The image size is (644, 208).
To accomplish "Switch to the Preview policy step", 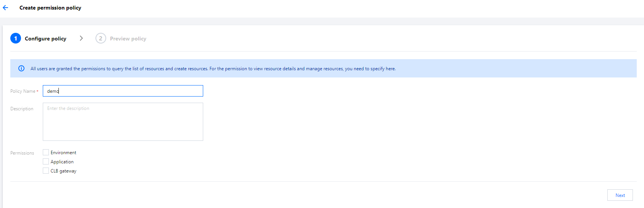I will point(128,39).
